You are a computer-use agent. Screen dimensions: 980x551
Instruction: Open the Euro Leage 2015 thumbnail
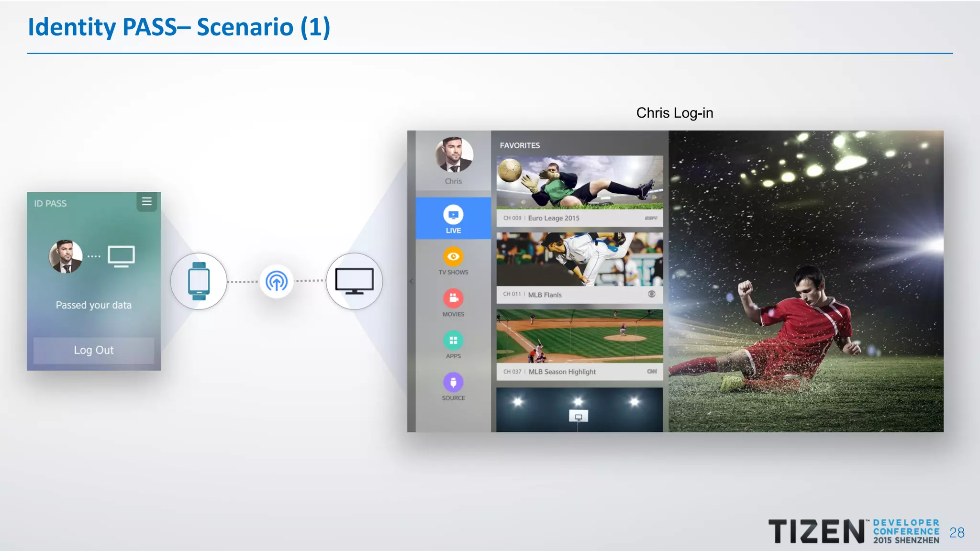[x=579, y=182]
